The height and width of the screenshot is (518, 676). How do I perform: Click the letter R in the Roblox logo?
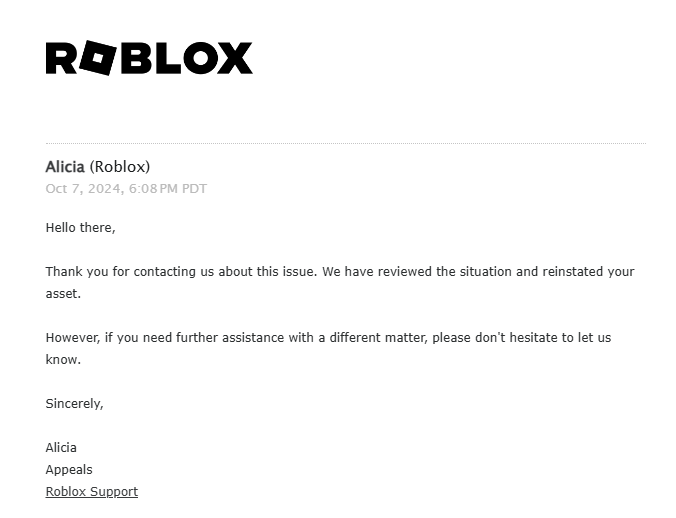61,58
